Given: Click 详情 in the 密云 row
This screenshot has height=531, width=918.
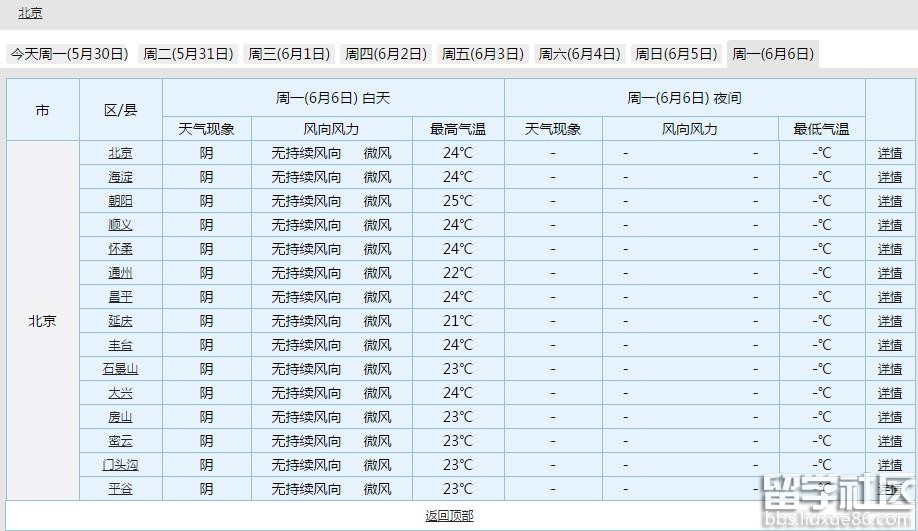Looking at the screenshot, I should pos(890,441).
